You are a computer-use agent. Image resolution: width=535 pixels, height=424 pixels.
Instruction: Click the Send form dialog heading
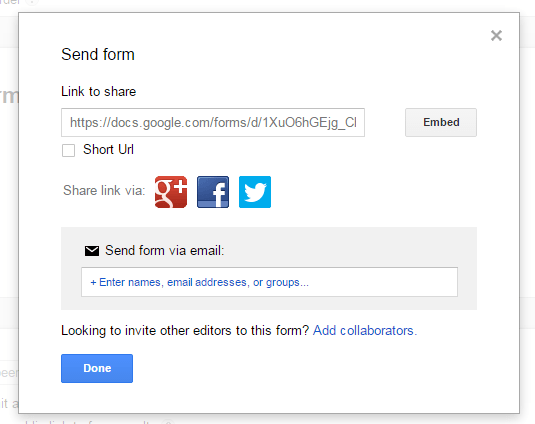[98, 55]
